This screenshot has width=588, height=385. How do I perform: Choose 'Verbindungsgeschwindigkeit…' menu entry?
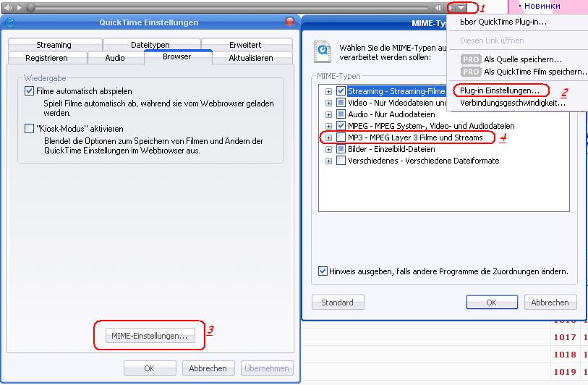point(513,103)
